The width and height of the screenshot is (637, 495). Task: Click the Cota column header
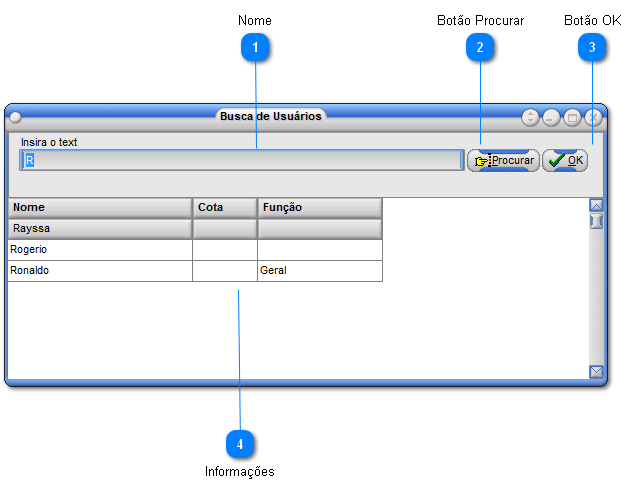click(x=225, y=208)
